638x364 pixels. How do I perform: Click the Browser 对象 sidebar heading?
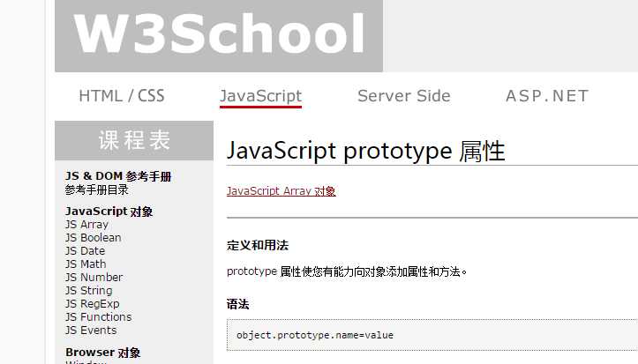(102, 353)
